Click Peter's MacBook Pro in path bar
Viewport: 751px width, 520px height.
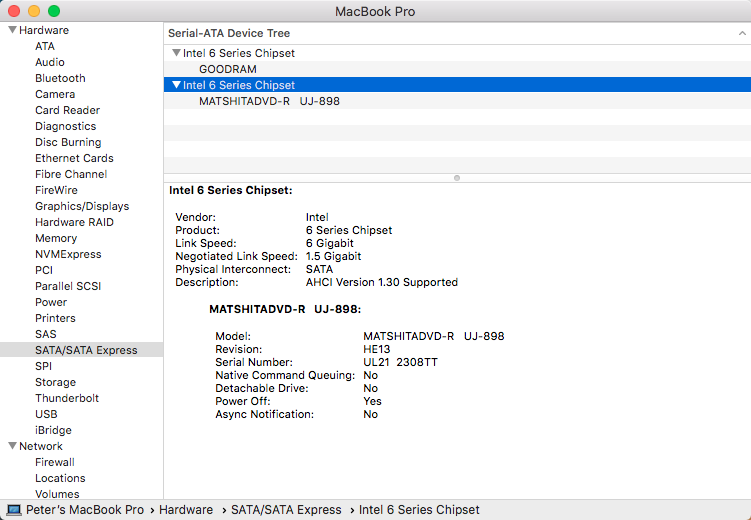(85, 510)
